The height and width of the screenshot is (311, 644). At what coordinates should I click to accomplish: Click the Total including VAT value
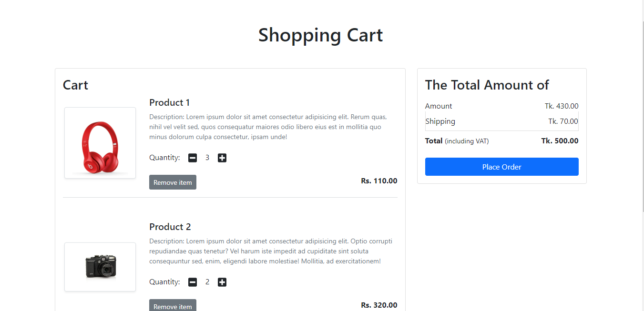(560, 140)
